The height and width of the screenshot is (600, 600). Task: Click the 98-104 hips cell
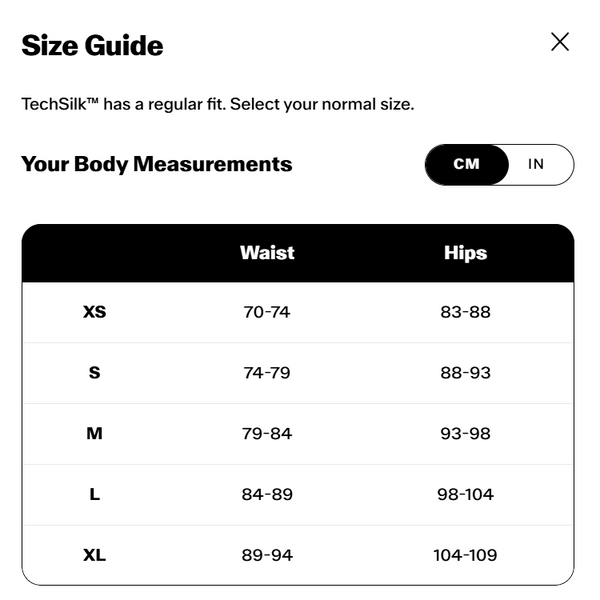point(465,494)
